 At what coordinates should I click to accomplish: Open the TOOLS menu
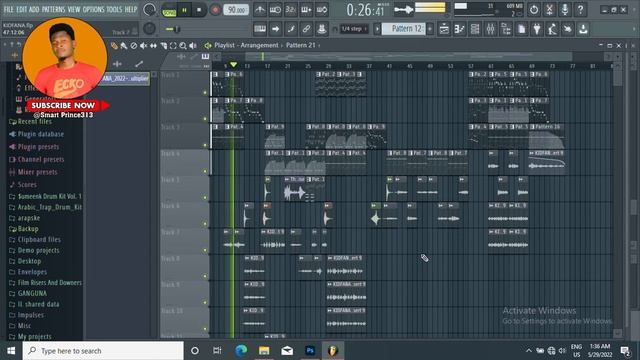click(114, 9)
